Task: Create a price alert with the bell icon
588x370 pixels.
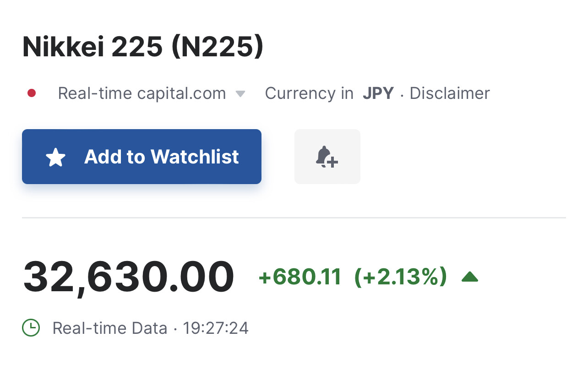Action: (x=327, y=157)
